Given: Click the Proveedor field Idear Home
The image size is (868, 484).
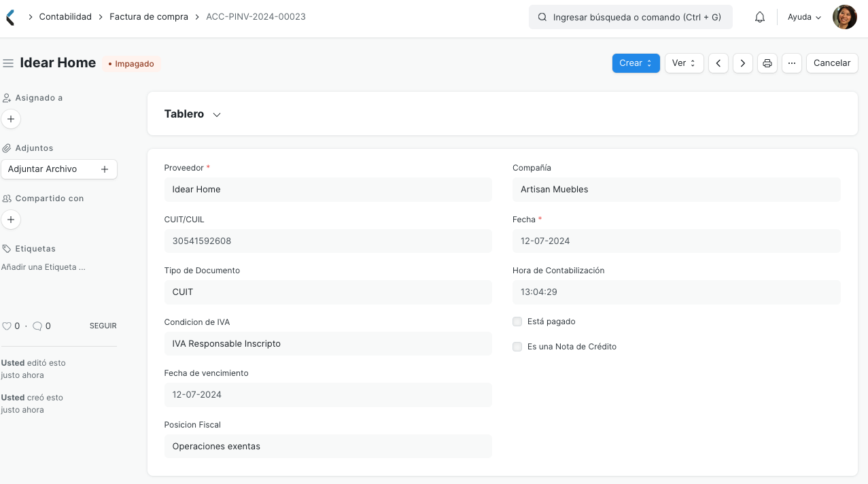Looking at the screenshot, I should coord(328,190).
